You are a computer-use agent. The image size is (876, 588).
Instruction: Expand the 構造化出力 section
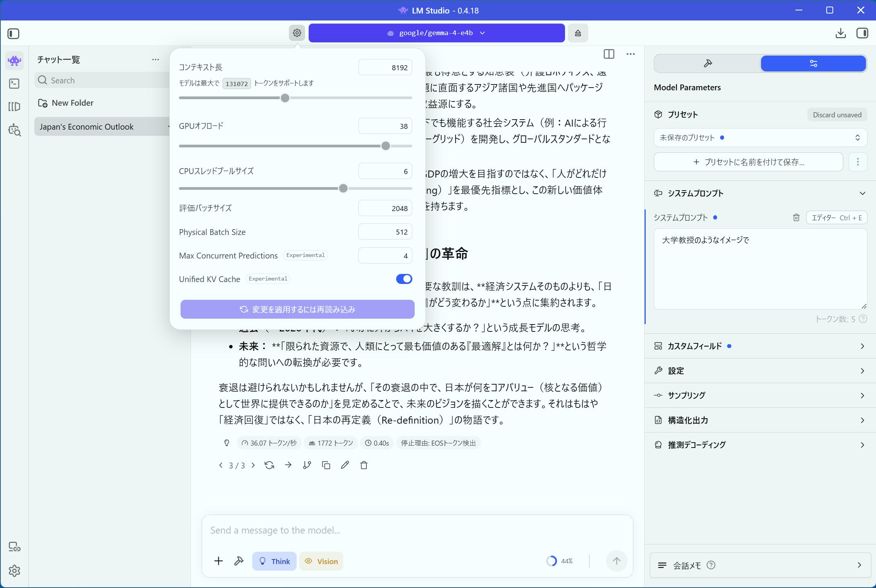(760, 420)
